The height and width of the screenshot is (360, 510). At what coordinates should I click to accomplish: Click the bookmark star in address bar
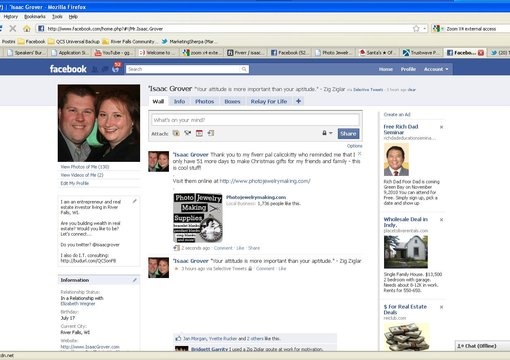(416, 29)
